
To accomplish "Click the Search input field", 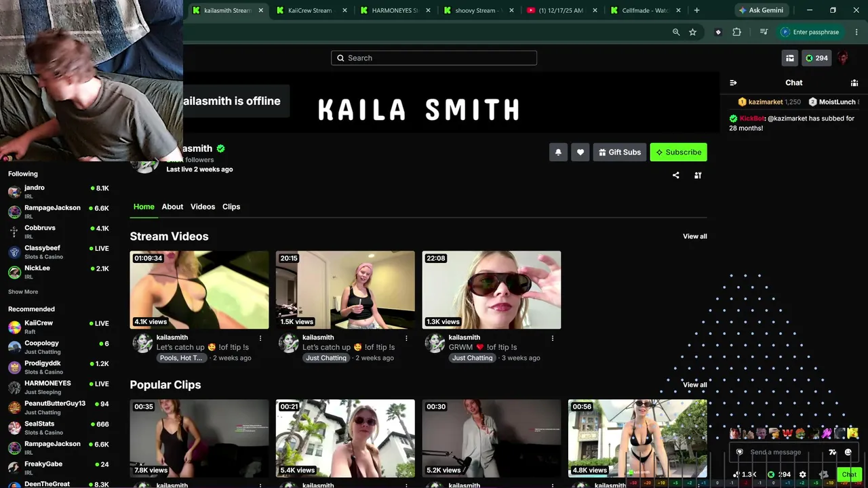I will click(434, 58).
